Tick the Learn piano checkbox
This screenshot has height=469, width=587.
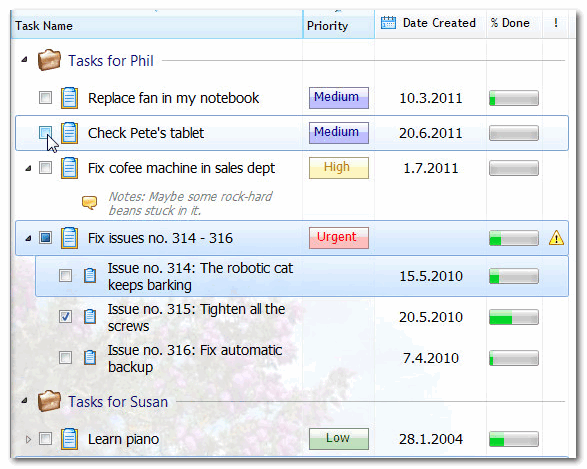(x=45, y=439)
